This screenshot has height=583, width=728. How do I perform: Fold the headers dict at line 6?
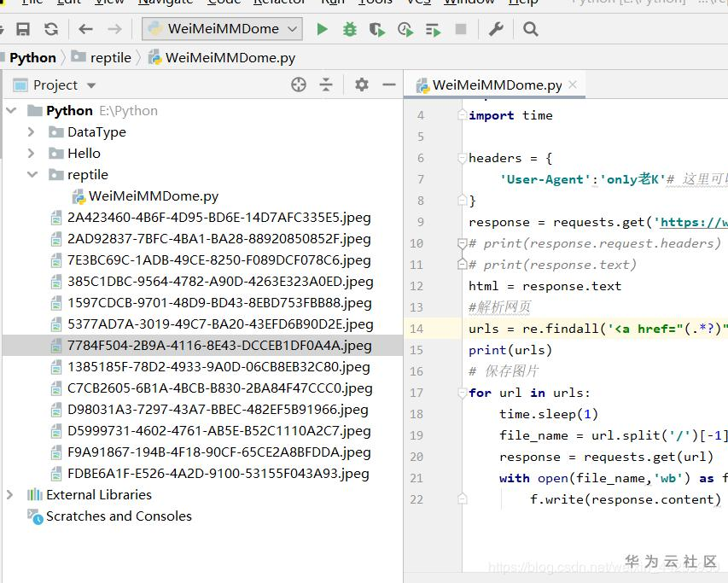462,158
